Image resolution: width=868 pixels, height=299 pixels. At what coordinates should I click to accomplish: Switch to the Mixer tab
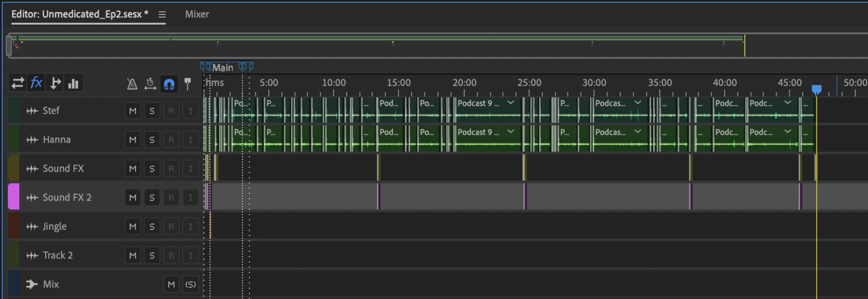(197, 14)
